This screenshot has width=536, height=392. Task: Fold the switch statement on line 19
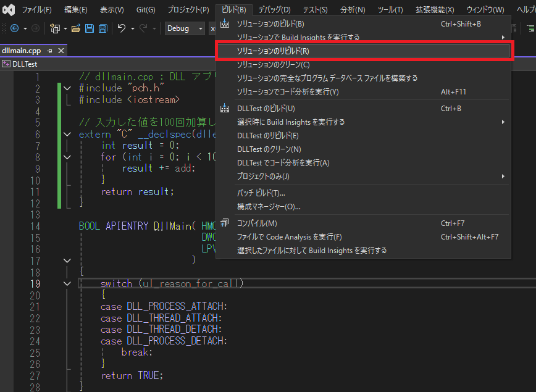(67, 283)
